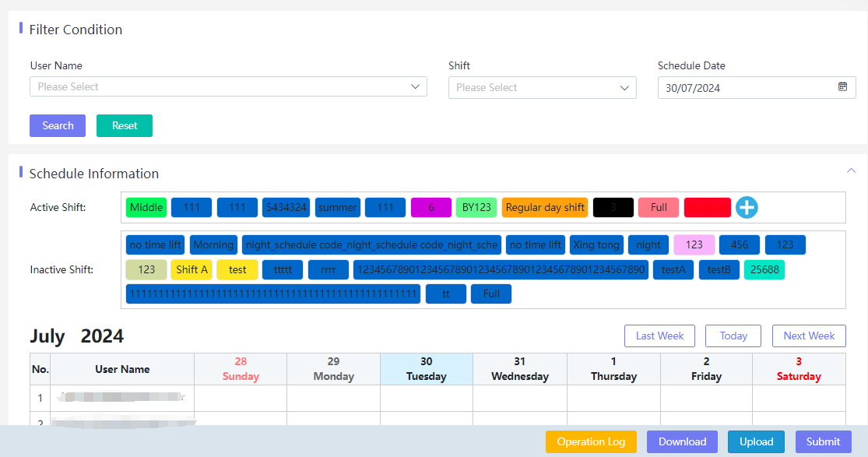Select the testA inactive shift
Screen dimensions: 868x457
(x=673, y=270)
